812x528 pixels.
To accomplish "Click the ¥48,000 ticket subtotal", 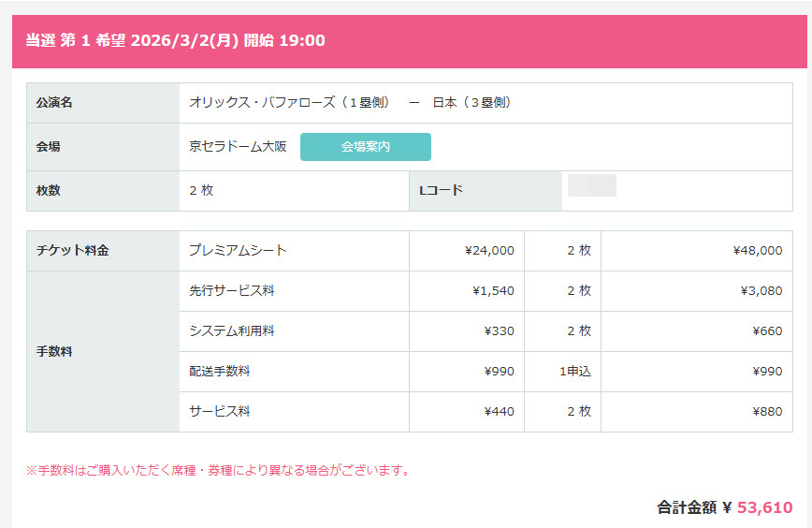I will click(x=757, y=251).
